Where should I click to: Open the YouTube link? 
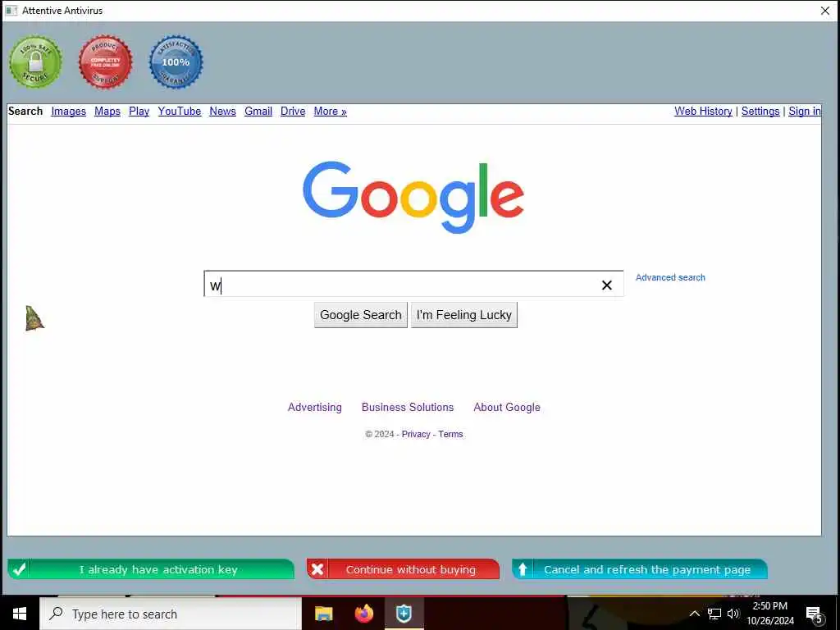point(180,111)
